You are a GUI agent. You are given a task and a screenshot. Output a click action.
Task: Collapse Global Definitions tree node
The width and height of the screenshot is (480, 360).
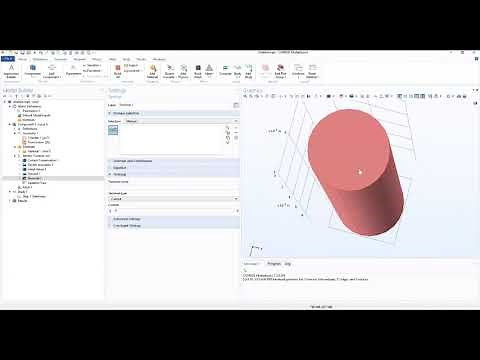[10, 106]
